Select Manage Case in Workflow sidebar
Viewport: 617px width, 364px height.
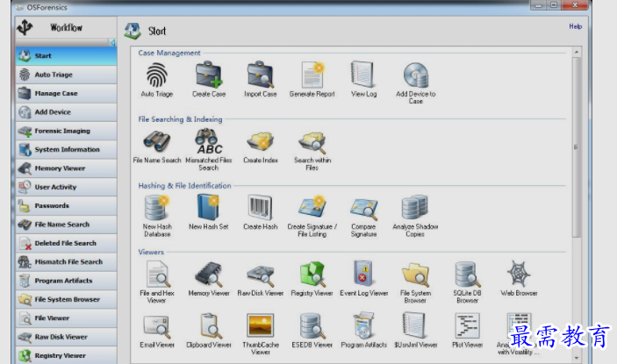click(66, 94)
